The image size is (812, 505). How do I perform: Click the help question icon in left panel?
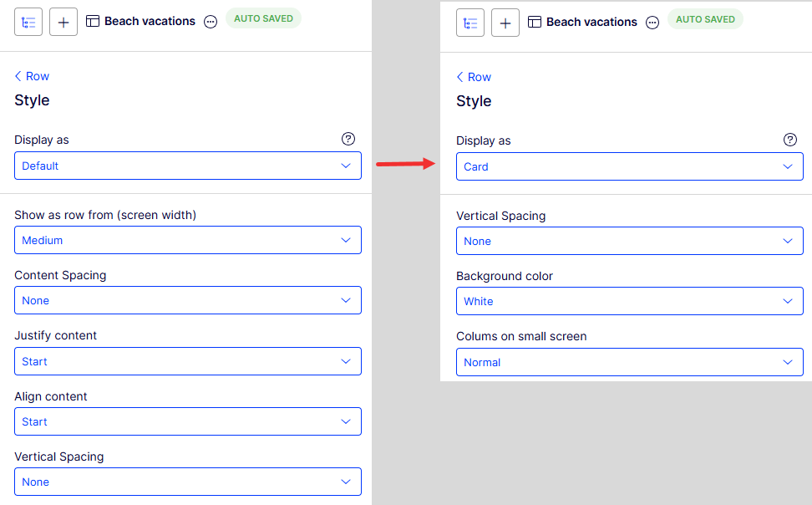pos(348,139)
